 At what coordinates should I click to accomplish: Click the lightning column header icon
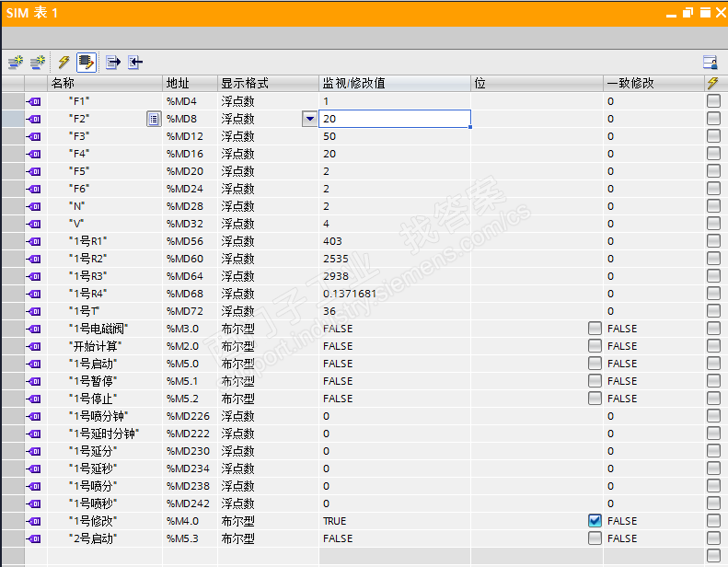pos(712,83)
